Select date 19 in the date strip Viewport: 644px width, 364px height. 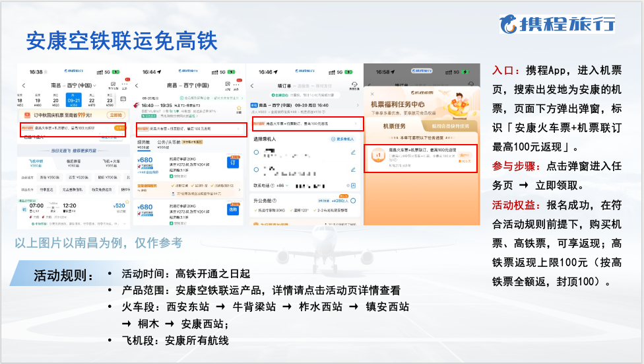[38, 100]
